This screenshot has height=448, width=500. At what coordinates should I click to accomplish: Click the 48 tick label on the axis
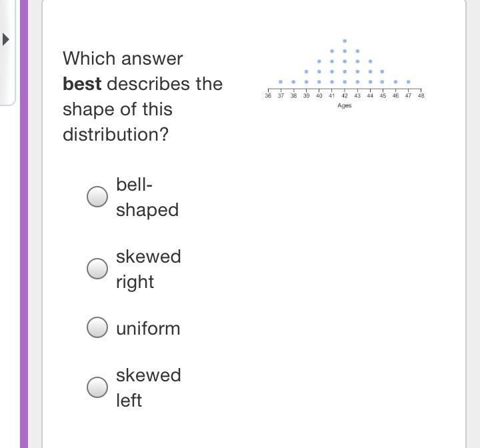[x=421, y=95]
